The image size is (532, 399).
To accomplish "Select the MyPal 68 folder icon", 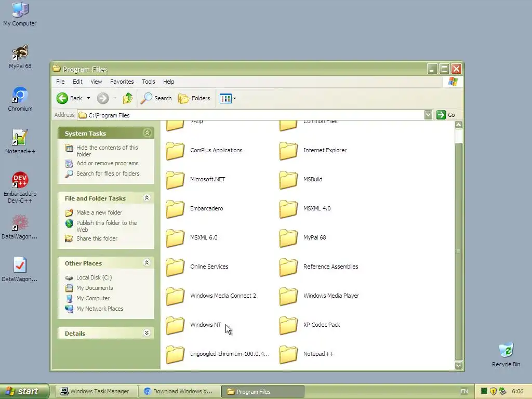I will 288,238.
